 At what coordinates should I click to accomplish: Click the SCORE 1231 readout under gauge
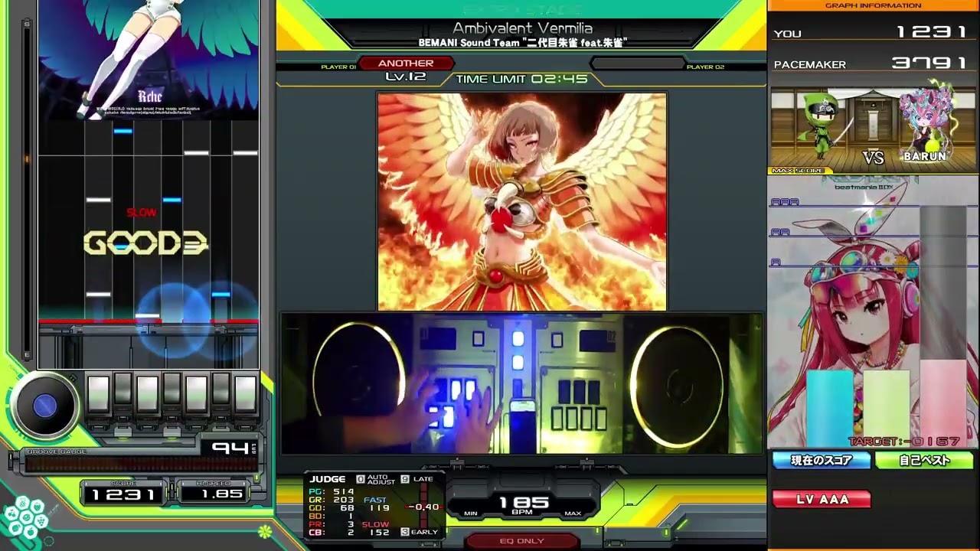[122, 494]
